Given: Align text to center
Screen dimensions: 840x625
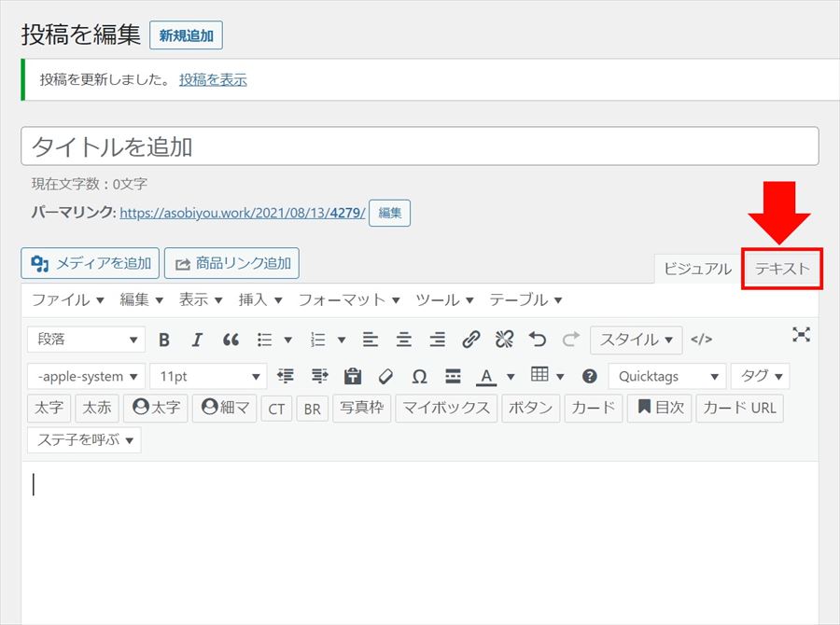Looking at the screenshot, I should [x=404, y=340].
